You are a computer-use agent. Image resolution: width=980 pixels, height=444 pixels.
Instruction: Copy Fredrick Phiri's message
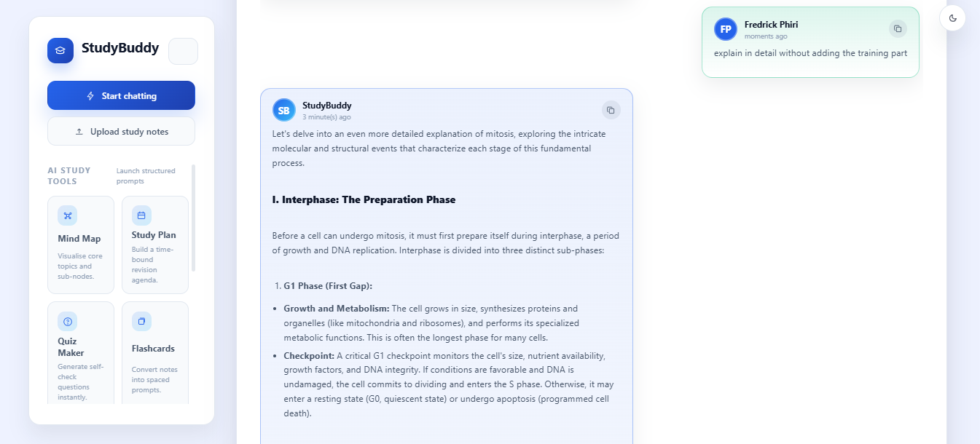(898, 29)
